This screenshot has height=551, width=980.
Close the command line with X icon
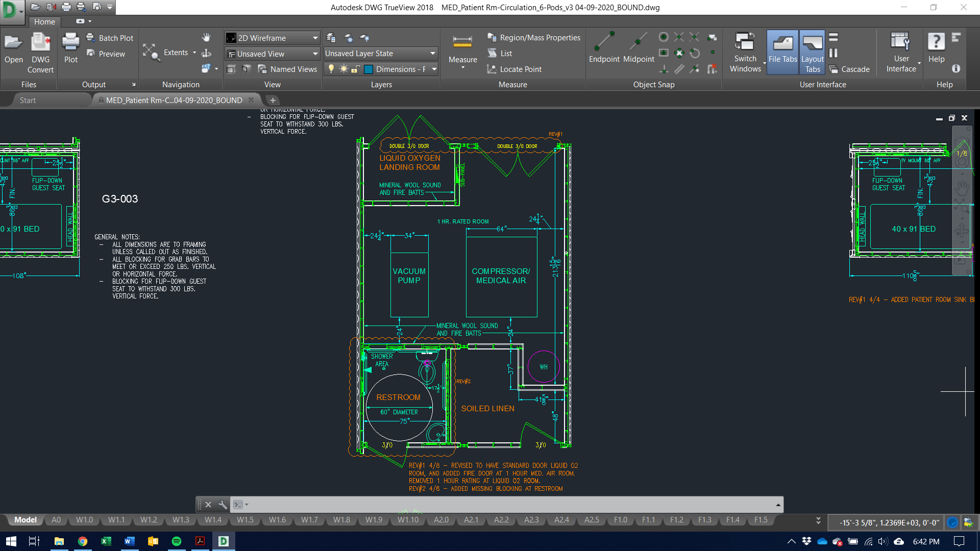208,505
